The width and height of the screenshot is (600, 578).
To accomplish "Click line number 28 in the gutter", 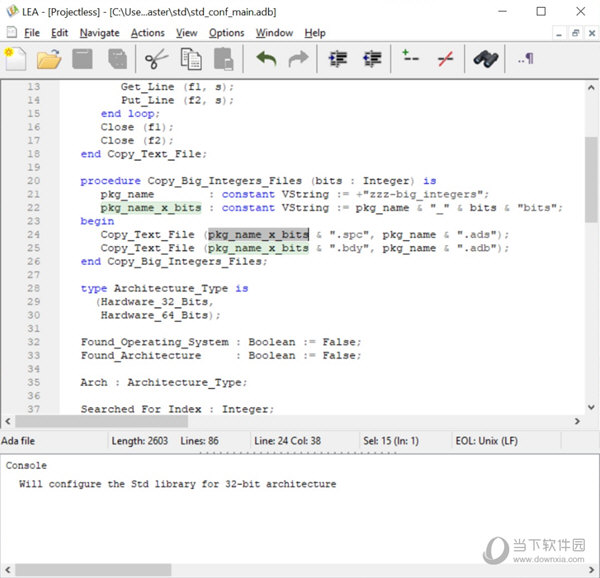I will (x=34, y=288).
